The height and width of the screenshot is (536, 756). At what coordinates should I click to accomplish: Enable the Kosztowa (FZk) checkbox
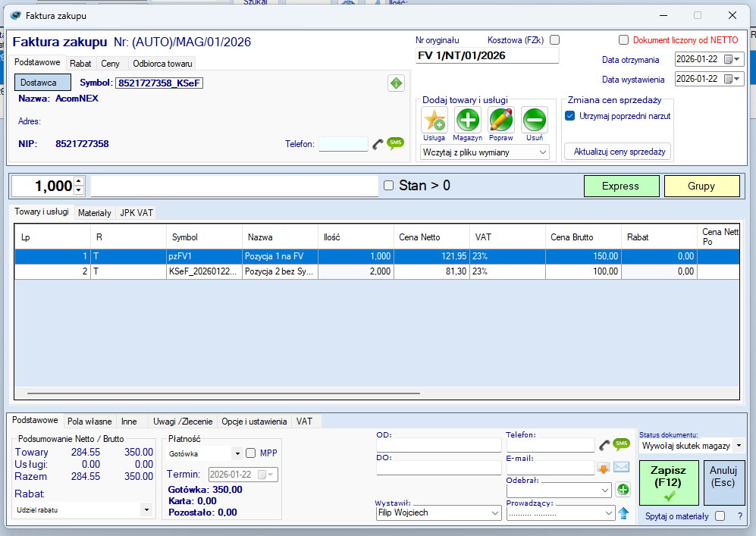tap(554, 40)
